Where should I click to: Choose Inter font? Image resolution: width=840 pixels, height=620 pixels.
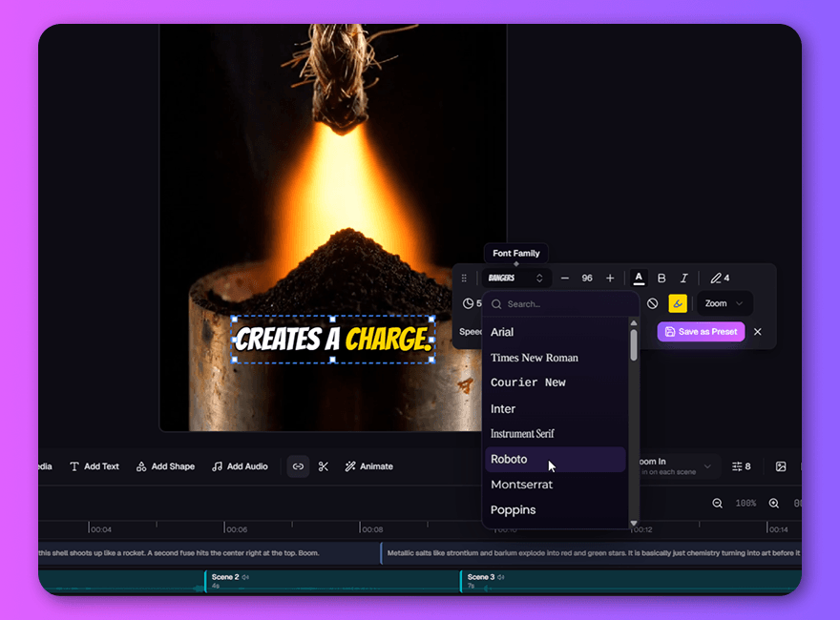(x=555, y=408)
